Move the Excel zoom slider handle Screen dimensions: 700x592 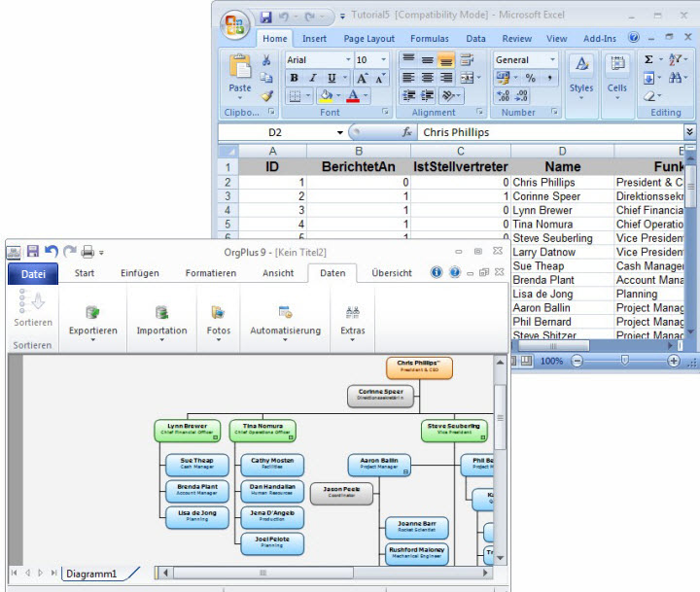pyautogui.click(x=624, y=361)
